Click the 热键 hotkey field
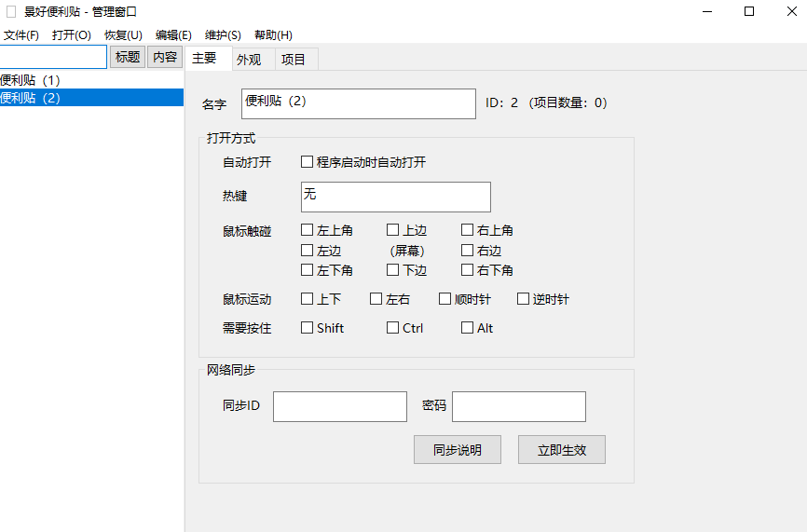This screenshot has height=532, width=807. [x=396, y=197]
